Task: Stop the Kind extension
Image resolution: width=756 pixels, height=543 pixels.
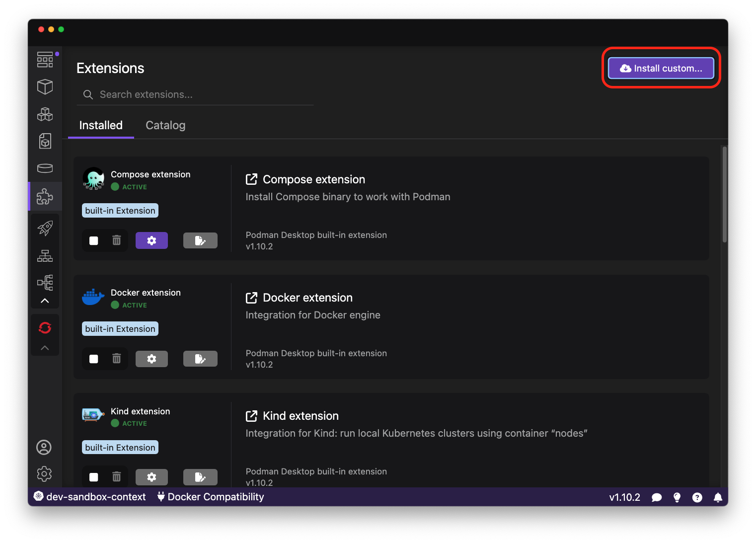Action: [x=94, y=477]
